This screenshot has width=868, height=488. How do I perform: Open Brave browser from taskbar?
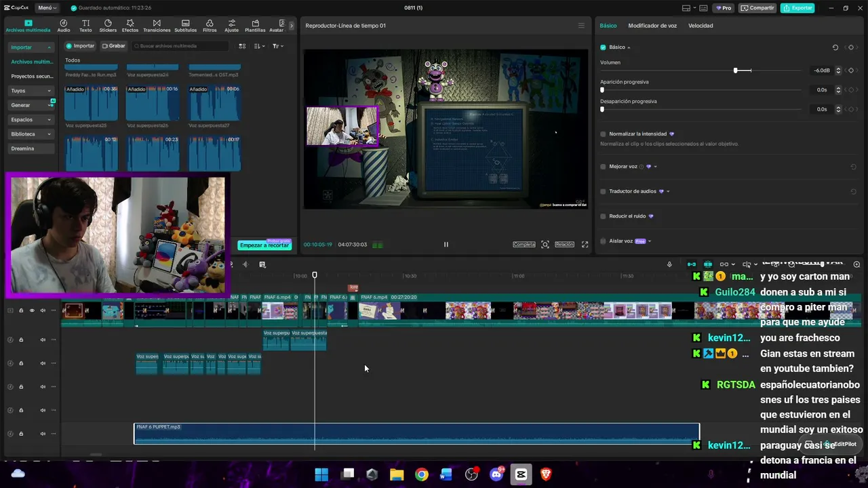pos(546,474)
